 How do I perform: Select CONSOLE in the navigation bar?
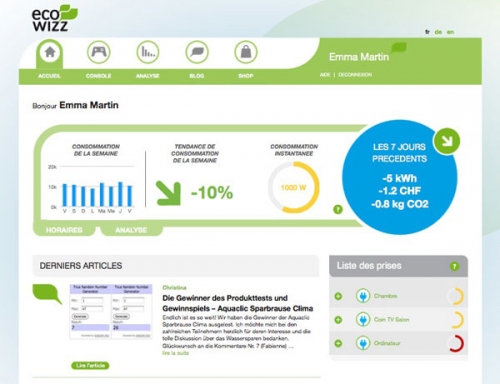(x=98, y=76)
